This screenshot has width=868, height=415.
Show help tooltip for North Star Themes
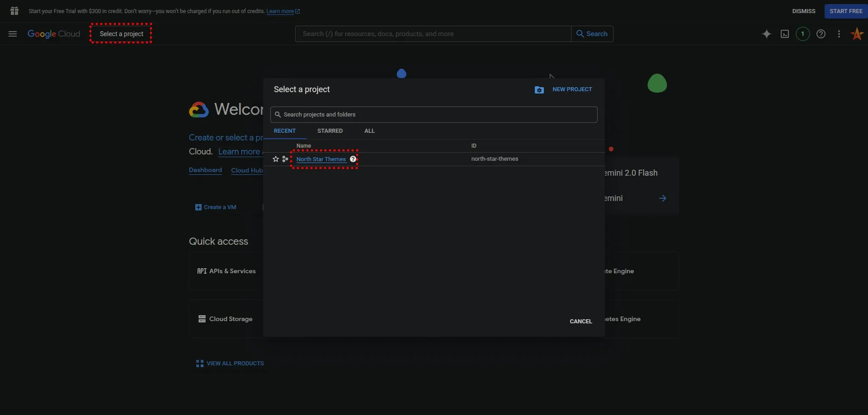[x=353, y=159]
